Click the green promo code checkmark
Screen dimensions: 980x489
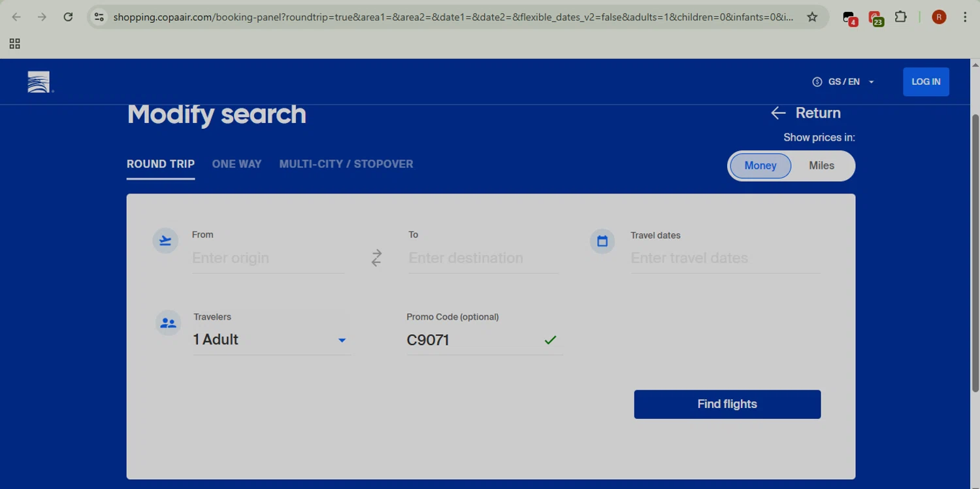[x=550, y=340]
